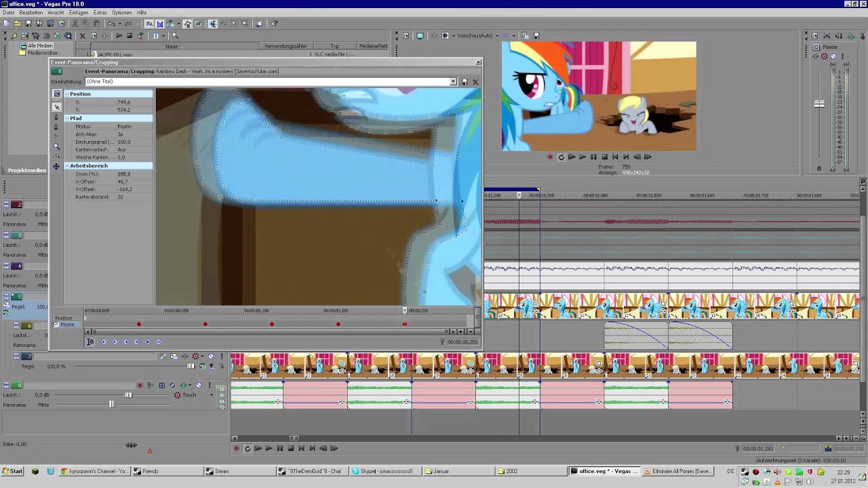The image size is (868, 488).
Task: Open the media views dropdown arrow
Action: pyautogui.click(x=163, y=35)
